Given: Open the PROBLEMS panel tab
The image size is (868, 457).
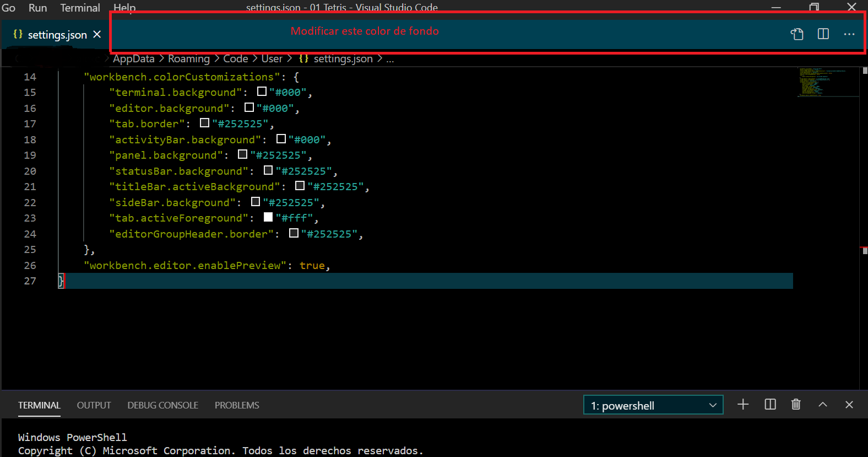Looking at the screenshot, I should click(237, 405).
